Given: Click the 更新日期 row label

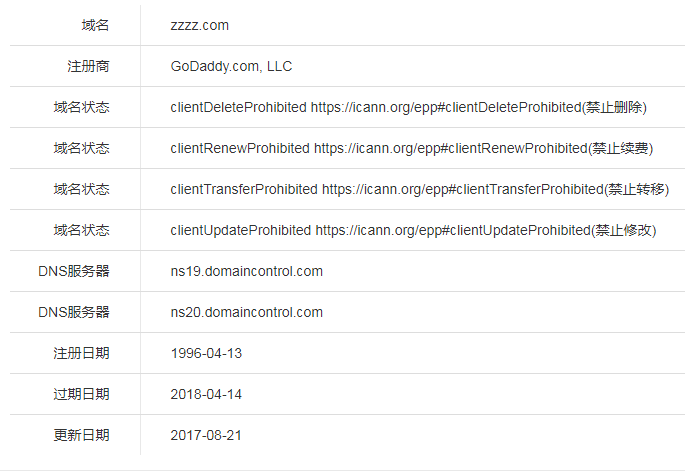Looking at the screenshot, I should point(81,435).
